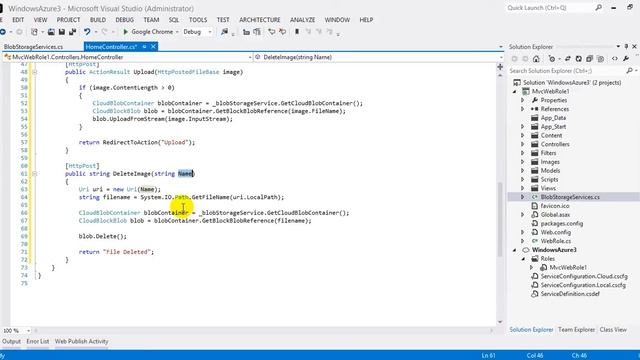The width and height of the screenshot is (640, 360).
Task: Select ServiceDefinition.csdef file
Action: 570,294
